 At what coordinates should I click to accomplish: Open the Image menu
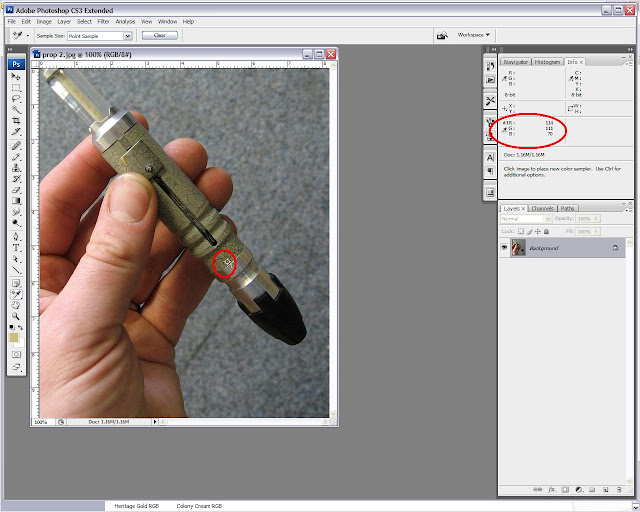pos(44,22)
